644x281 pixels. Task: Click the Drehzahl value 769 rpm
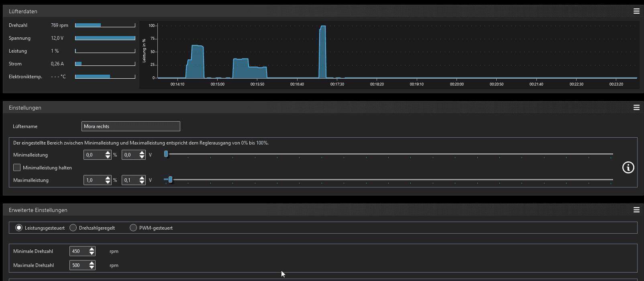click(x=59, y=25)
